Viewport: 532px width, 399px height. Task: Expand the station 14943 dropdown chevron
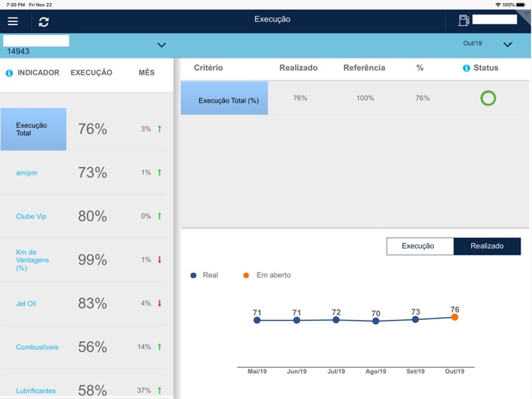coord(162,45)
